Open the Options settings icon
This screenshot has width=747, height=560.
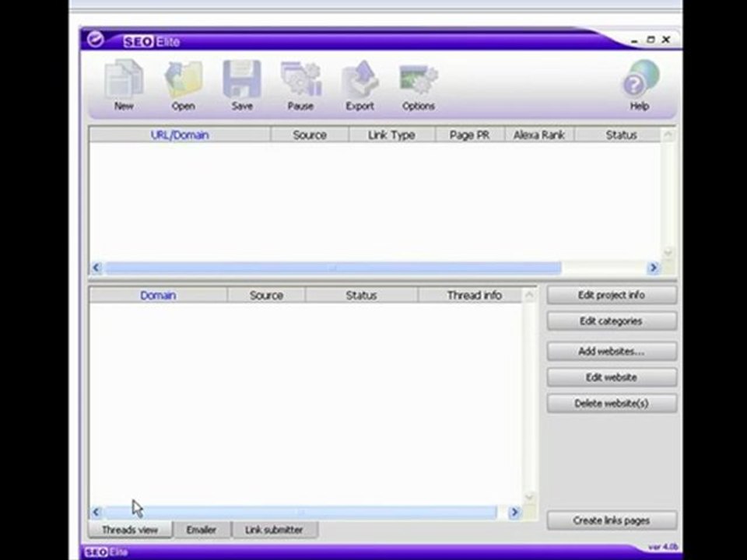[419, 85]
